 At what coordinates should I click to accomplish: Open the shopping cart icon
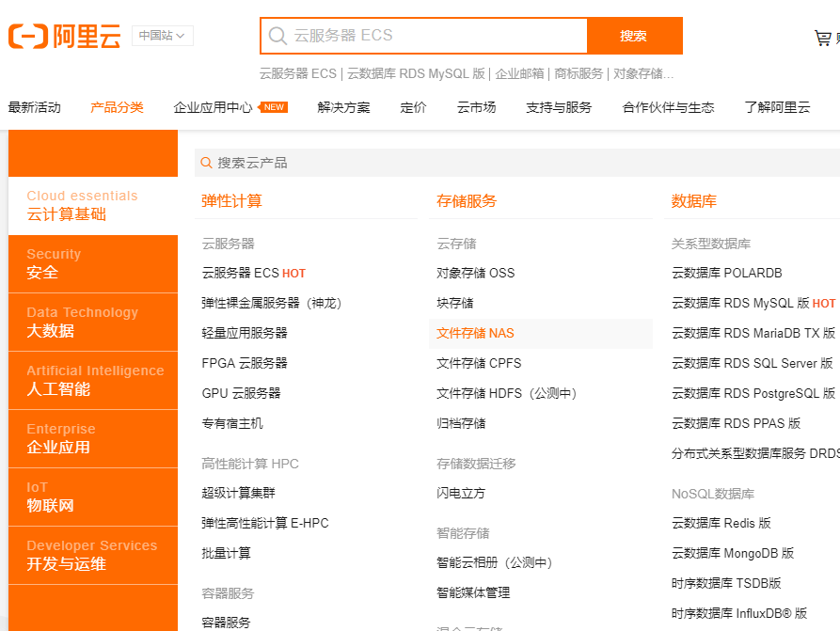pos(822,38)
